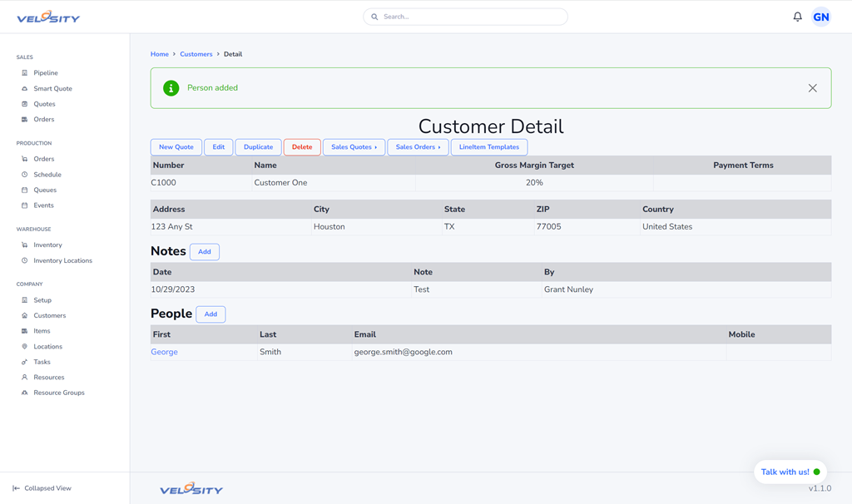This screenshot has width=852, height=504.
Task: Go to Inventory Locations menu item
Action: coord(62,260)
